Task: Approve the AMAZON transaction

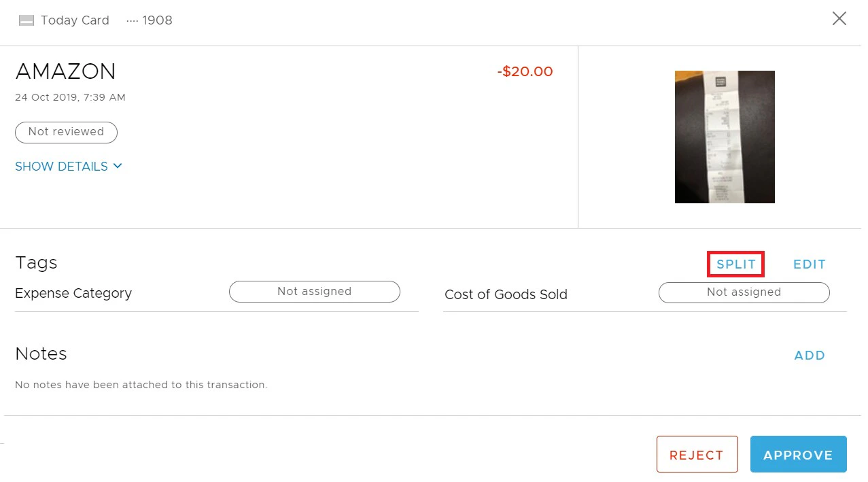Action: [798, 454]
